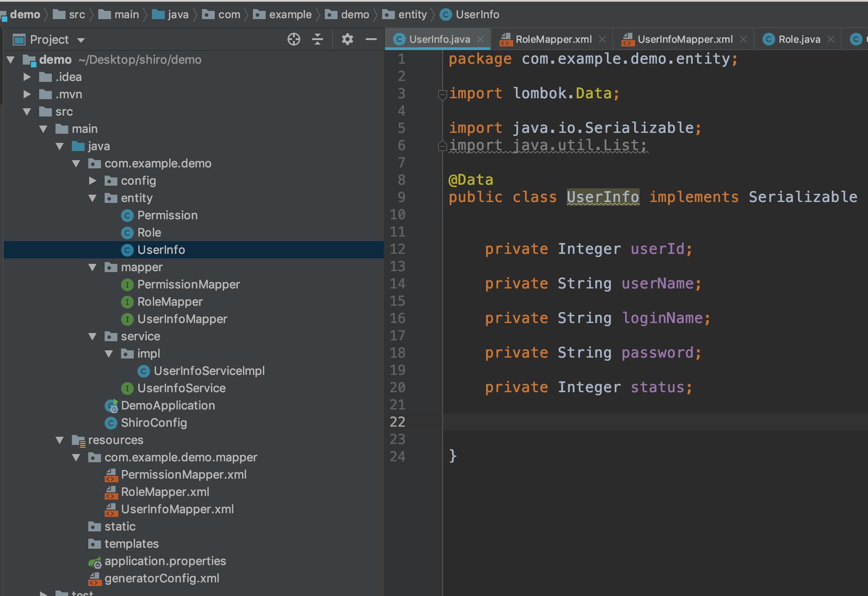Screen dimensions: 868x596
Task: Collapse the entity package arrow
Action: [93, 198]
